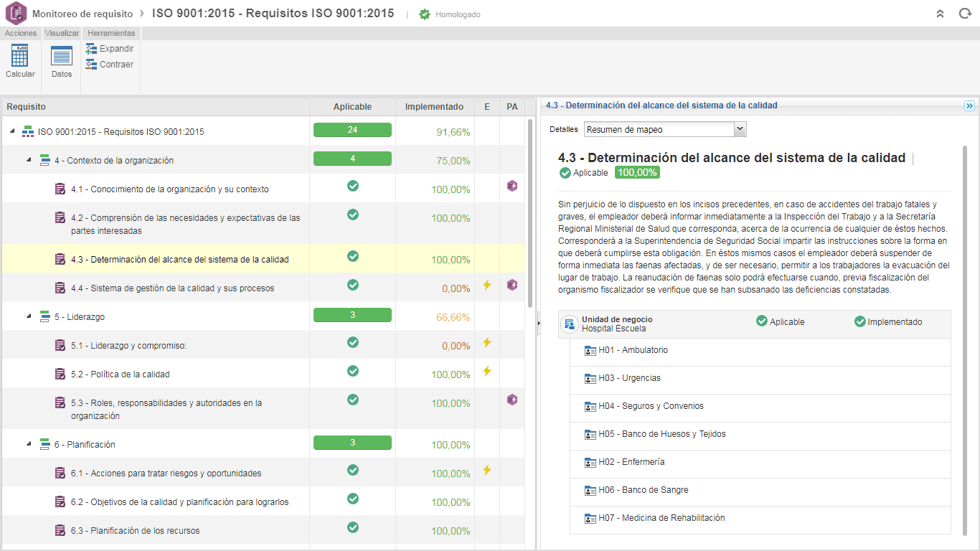Click the lightning evidence icon for 4.4
The width and height of the screenshot is (980, 551).
(x=487, y=285)
